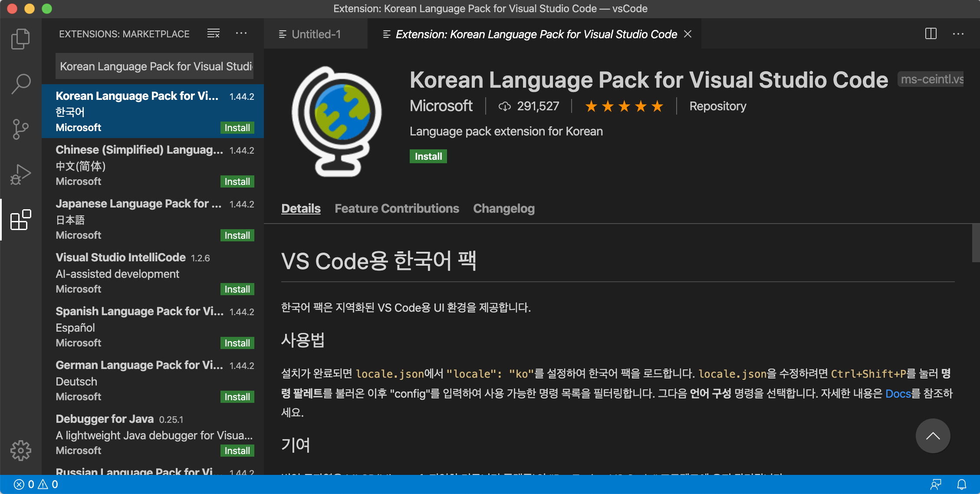The image size is (980, 494).
Task: Clear extensions search results icon
Action: click(x=213, y=33)
